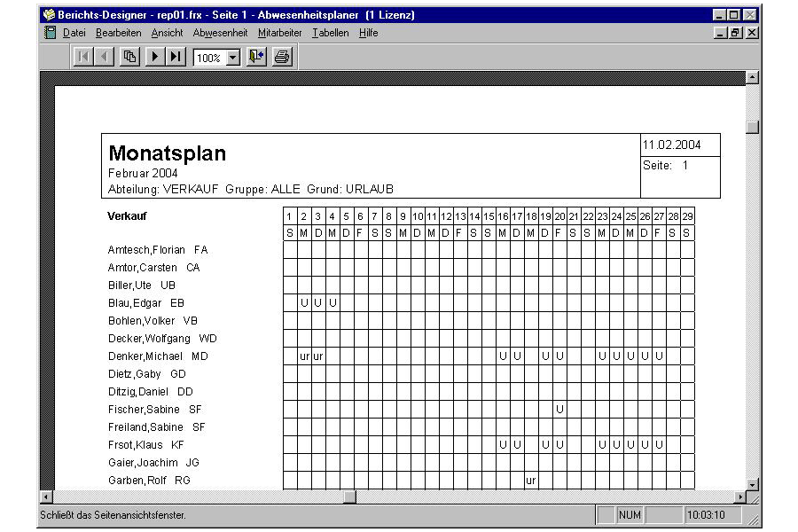Click the Verkauf group heading

(127, 215)
